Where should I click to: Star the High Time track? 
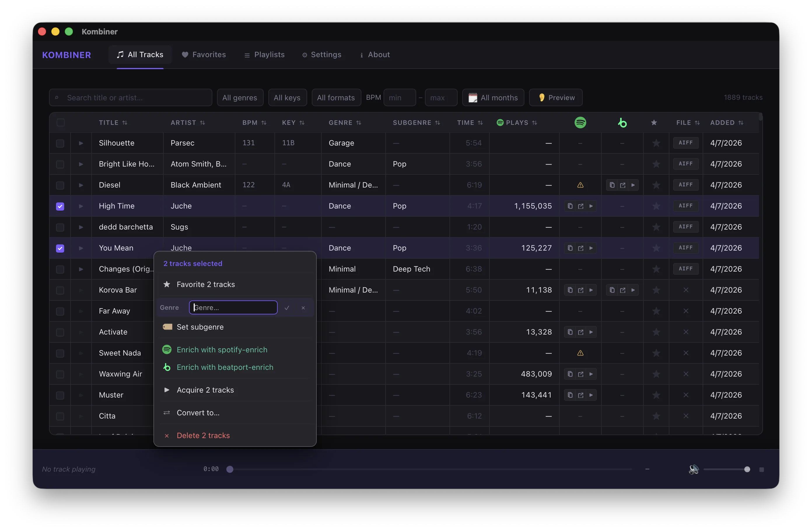(x=656, y=206)
